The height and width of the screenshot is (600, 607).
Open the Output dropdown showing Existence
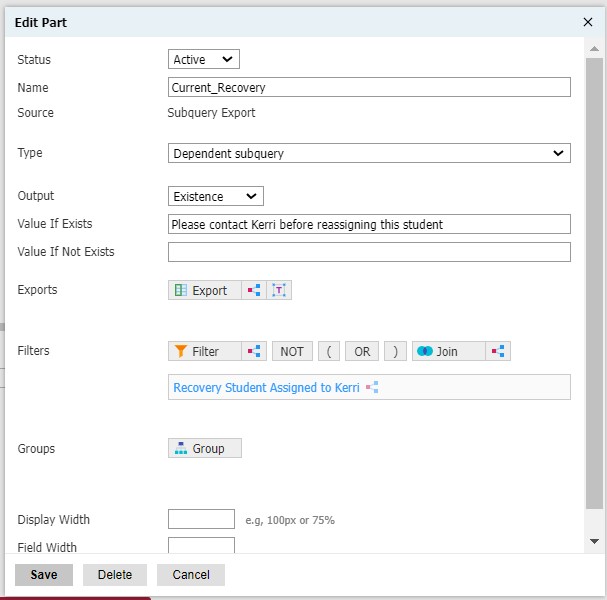[215, 196]
